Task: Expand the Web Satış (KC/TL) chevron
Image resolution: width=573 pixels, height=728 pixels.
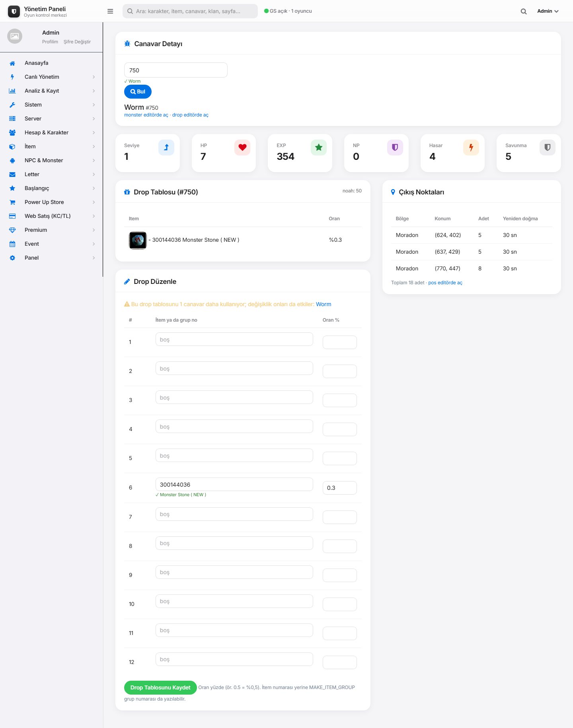Action: pyautogui.click(x=94, y=216)
